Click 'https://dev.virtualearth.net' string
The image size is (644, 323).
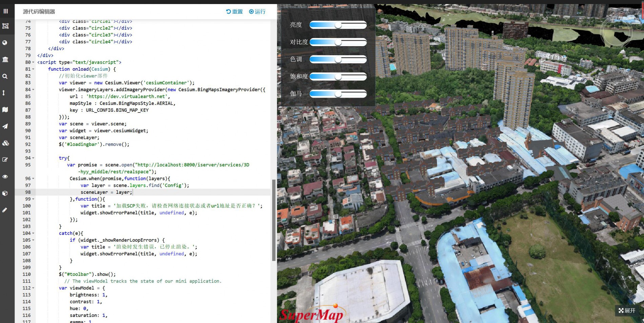pyautogui.click(x=127, y=96)
